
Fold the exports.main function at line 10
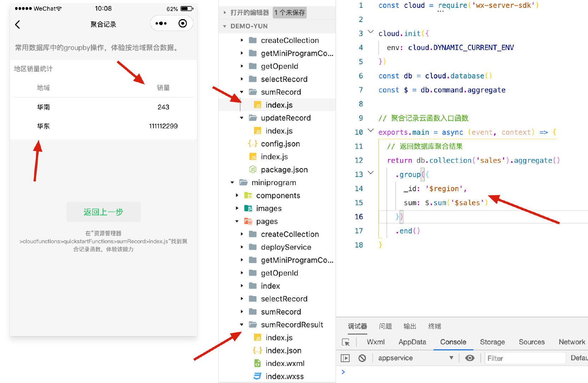[371, 131]
